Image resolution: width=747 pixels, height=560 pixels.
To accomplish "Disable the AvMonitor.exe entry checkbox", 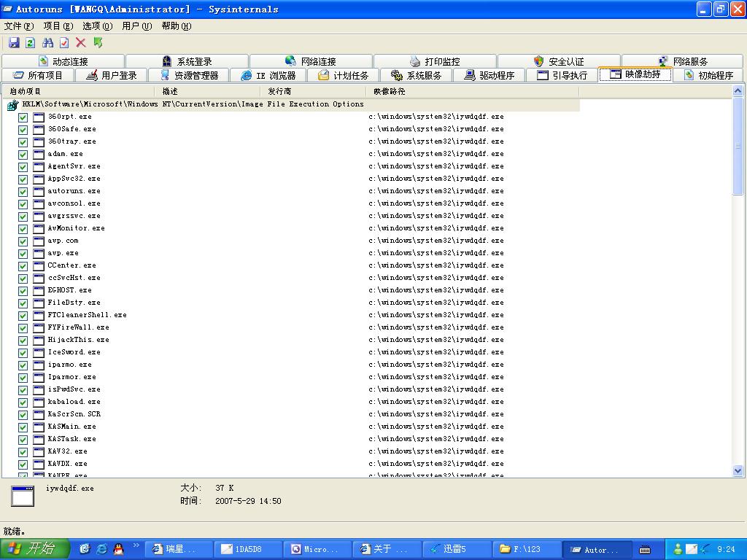I will (23, 228).
